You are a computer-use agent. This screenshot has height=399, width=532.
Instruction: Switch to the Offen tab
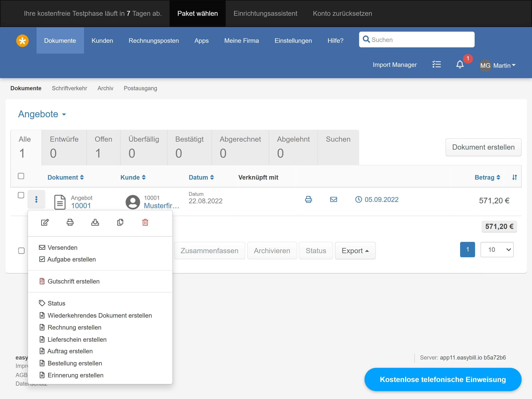tap(103, 147)
